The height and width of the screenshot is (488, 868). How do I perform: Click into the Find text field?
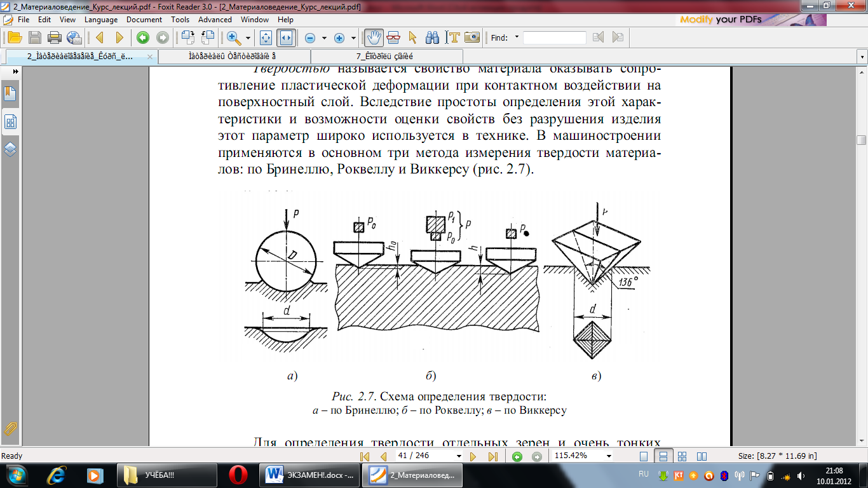(x=555, y=37)
